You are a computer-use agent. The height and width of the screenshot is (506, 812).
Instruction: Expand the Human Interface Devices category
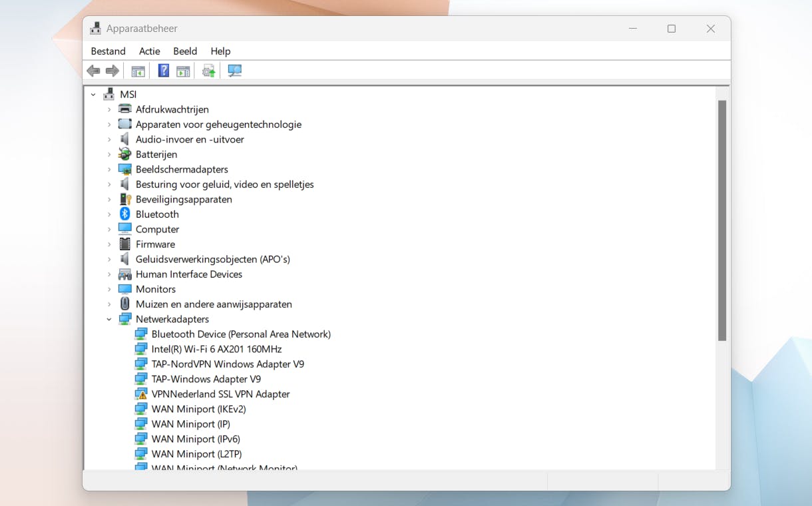[109, 274]
